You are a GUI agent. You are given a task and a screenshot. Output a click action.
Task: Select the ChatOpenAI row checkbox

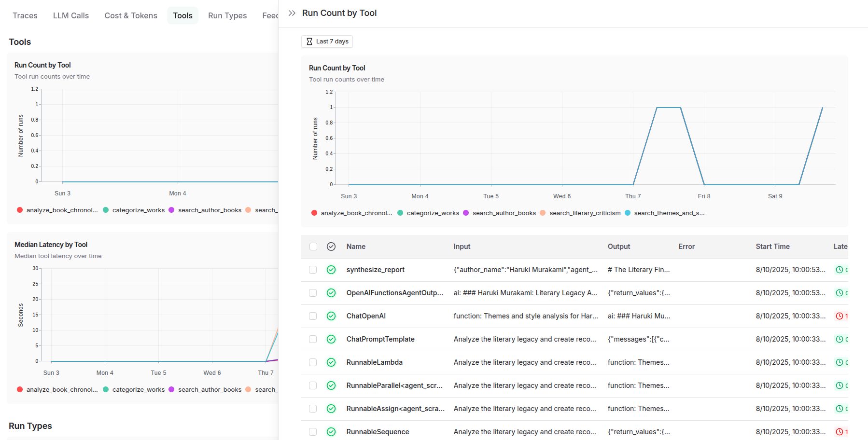[x=313, y=316]
